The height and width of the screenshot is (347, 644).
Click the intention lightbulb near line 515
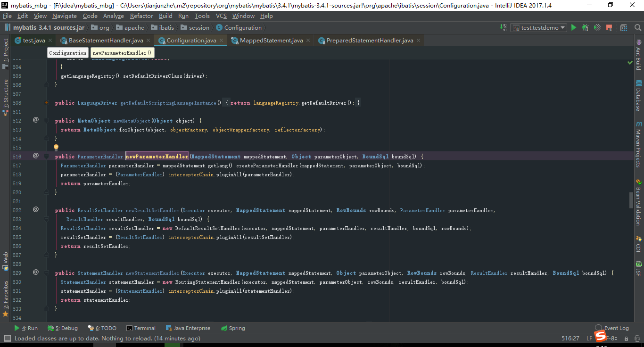[56, 147]
